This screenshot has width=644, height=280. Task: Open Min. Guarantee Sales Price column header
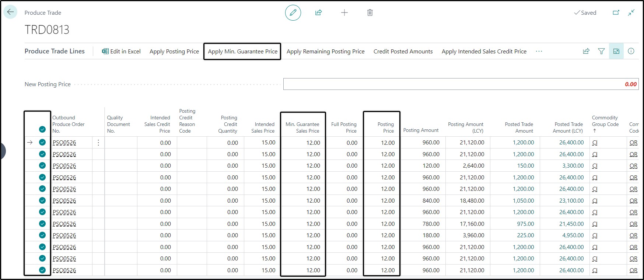point(302,127)
